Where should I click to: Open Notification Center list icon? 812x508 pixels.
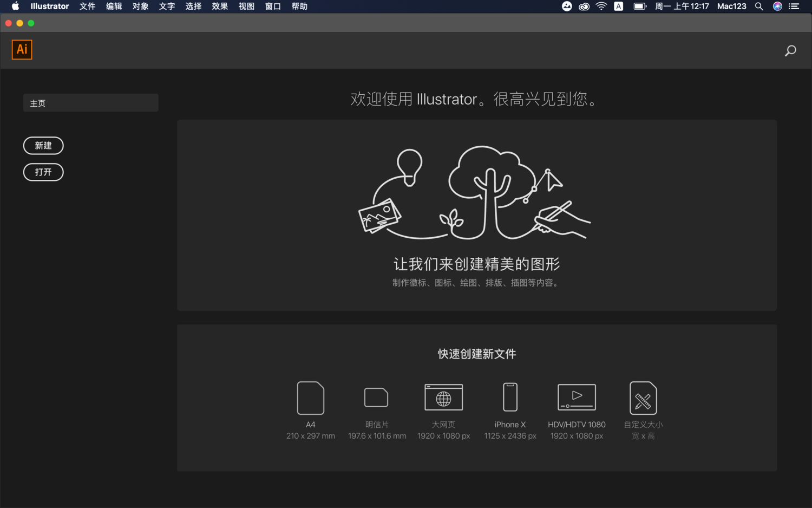click(794, 6)
